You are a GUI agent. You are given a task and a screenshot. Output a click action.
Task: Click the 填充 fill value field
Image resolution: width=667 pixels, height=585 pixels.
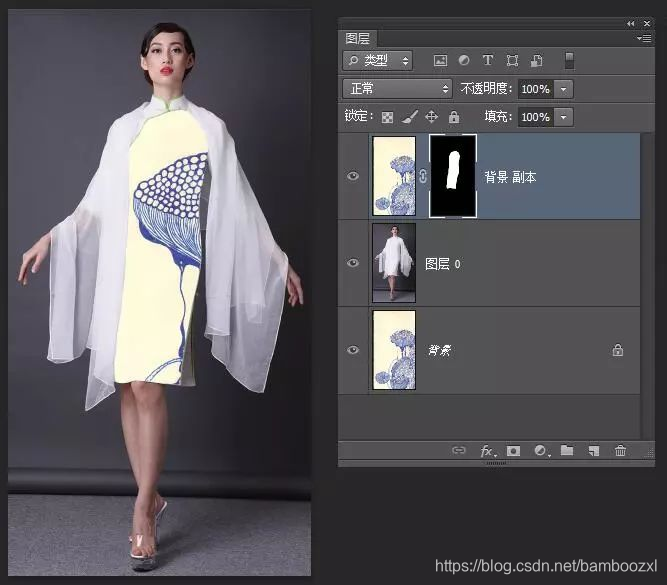coord(536,117)
